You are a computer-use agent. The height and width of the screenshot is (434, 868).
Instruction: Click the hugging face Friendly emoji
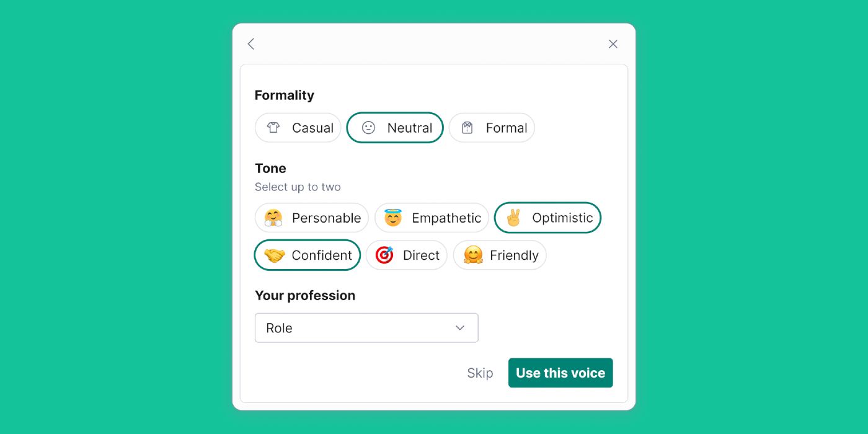coord(473,255)
